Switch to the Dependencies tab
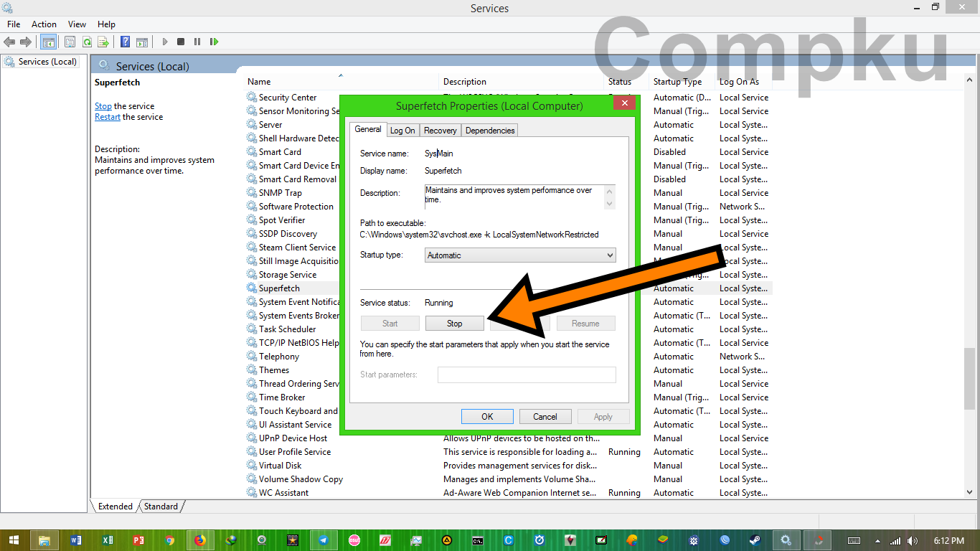Viewport: 980px width, 551px height. pos(490,131)
